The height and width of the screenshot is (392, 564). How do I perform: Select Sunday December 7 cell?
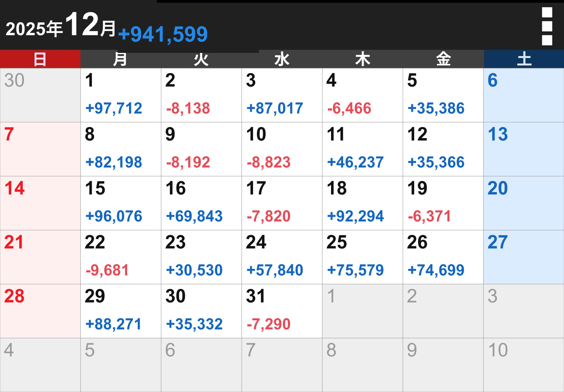coord(40,149)
